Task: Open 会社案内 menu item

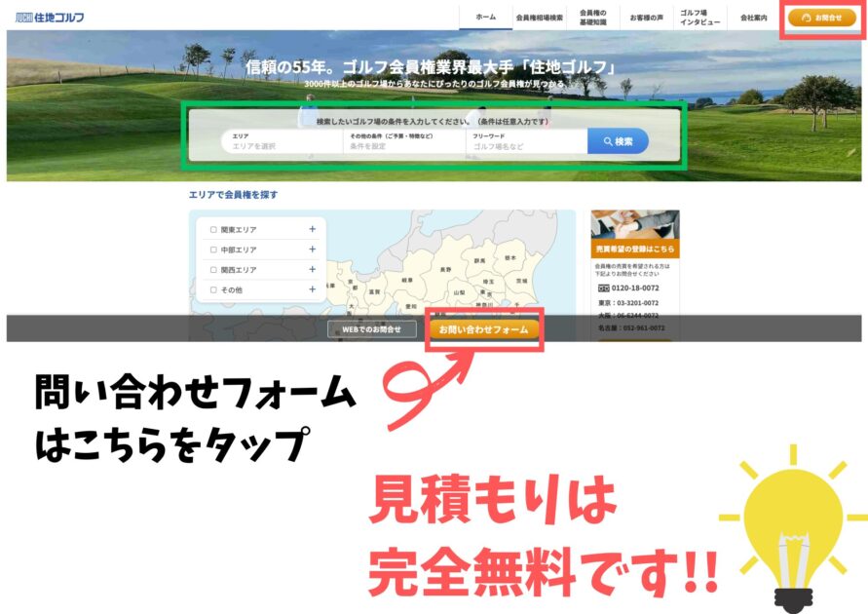Action: (753, 18)
